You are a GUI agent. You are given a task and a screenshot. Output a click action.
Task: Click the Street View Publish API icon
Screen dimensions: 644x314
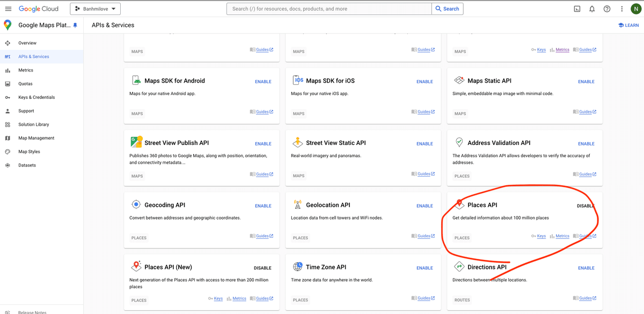coord(136,142)
